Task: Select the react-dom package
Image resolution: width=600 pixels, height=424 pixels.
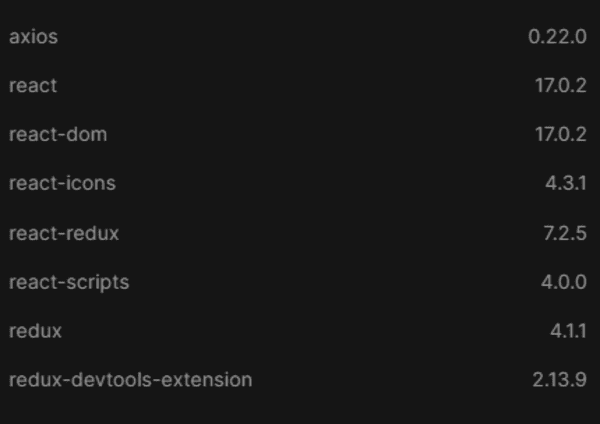Action: 58,134
